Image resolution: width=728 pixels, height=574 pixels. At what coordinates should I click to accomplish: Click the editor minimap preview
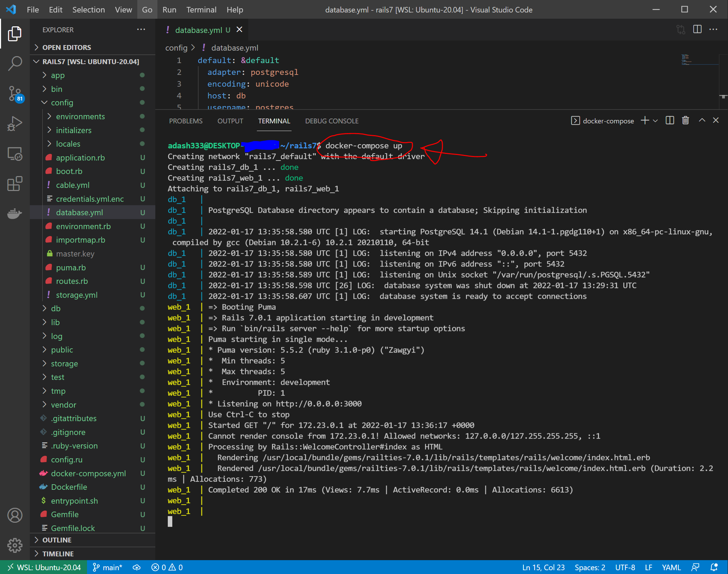pos(700,60)
